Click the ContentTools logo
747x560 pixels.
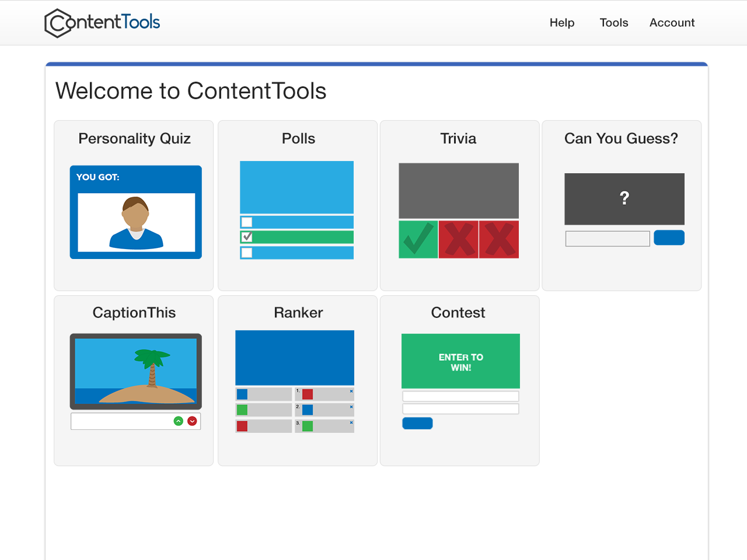102,23
